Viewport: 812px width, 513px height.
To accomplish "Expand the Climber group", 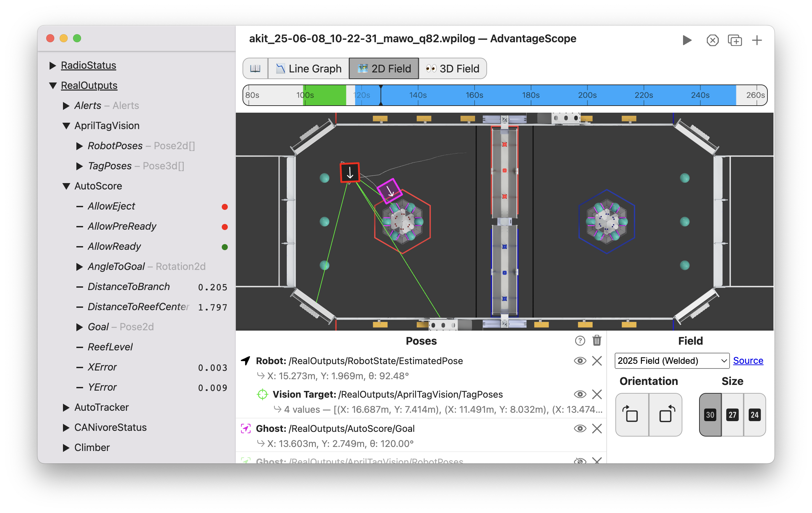I will click(66, 448).
